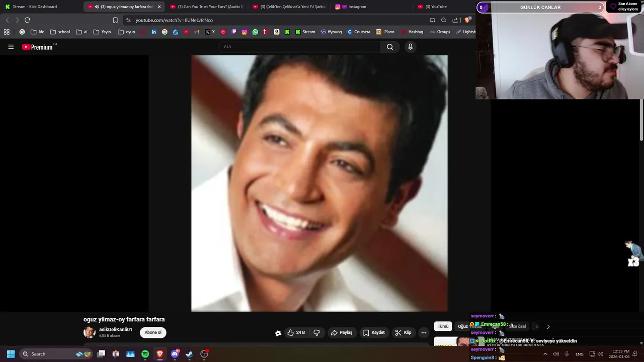Open the Windows Start menu

pos(11,354)
